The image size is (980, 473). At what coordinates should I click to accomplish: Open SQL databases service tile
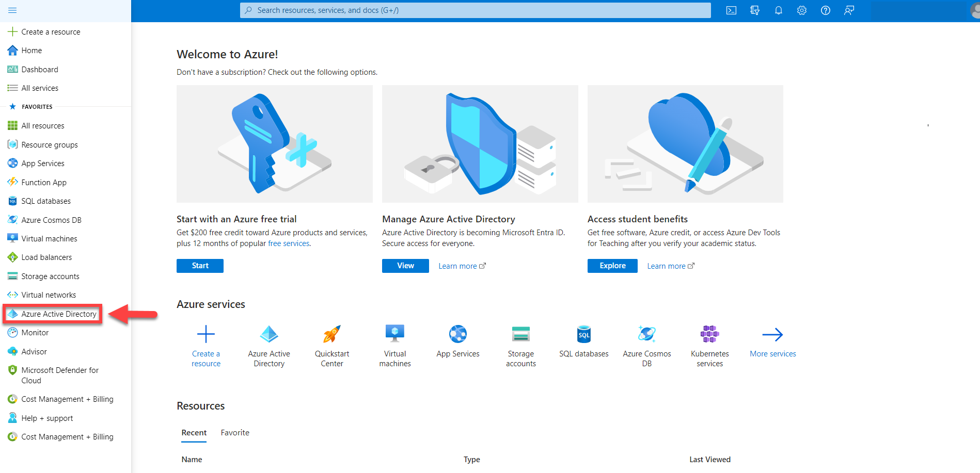click(584, 341)
